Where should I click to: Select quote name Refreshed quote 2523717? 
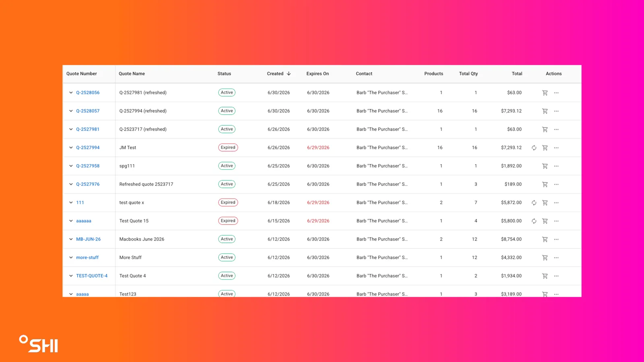click(x=146, y=184)
